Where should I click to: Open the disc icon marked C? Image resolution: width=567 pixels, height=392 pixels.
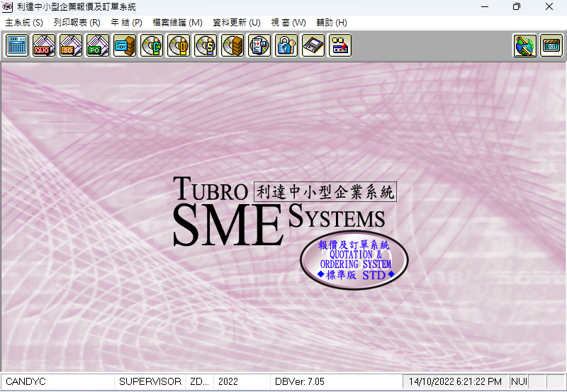point(152,45)
